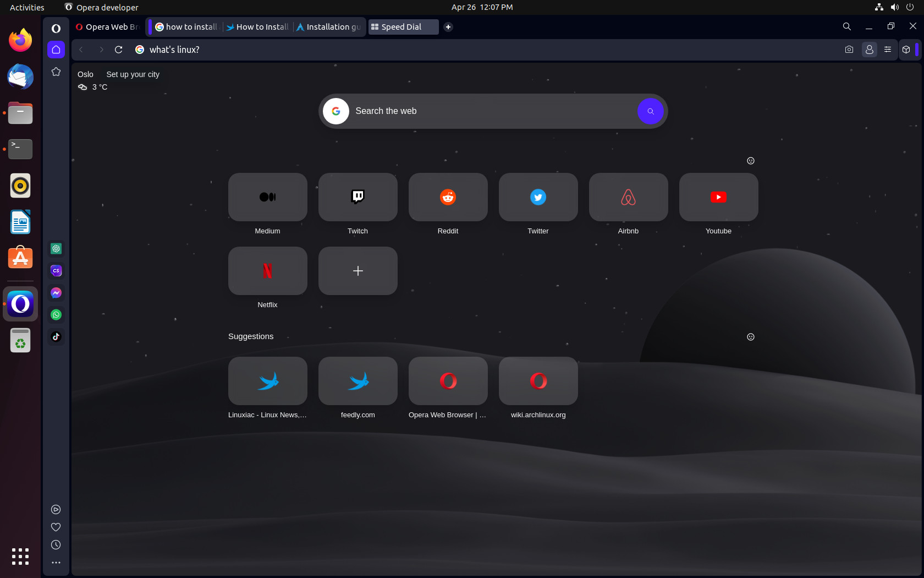The image size is (924, 578).
Task: Open the Opera developer app menu
Action: tap(101, 7)
